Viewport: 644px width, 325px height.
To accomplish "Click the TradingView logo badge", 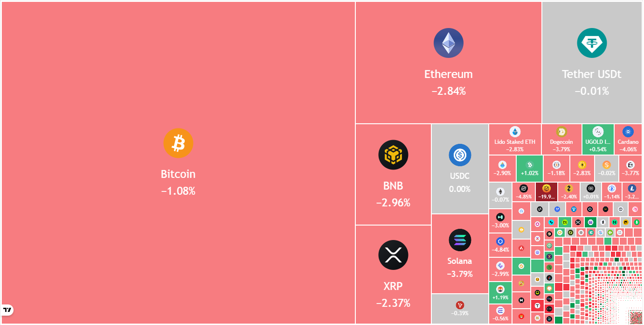I will (x=7, y=310).
